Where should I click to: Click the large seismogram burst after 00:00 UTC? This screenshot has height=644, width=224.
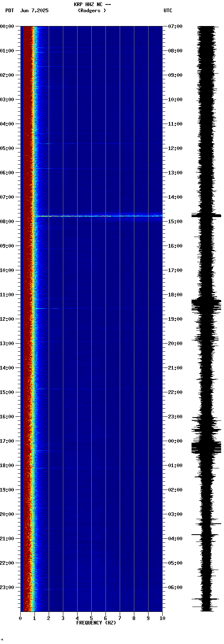click(x=207, y=448)
